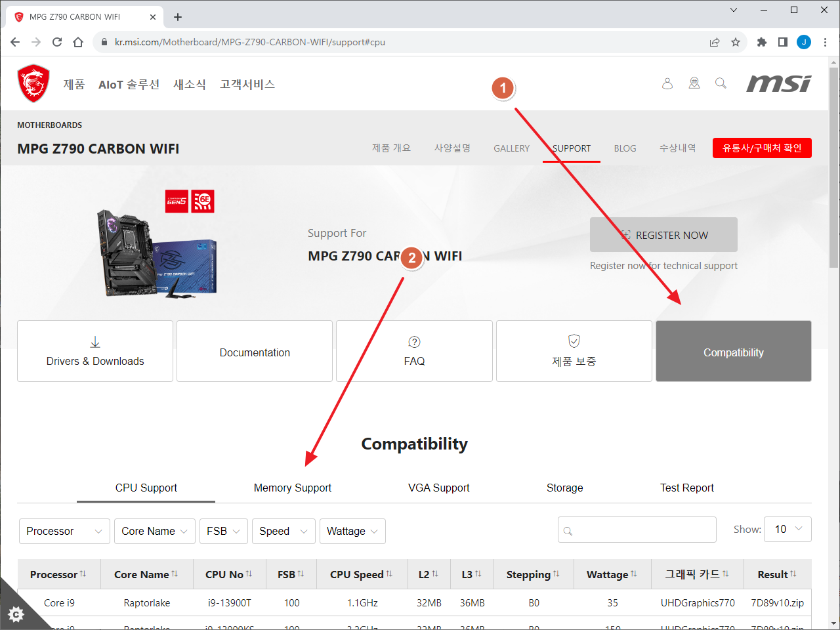Click the motherboard product thumbnail
Image resolution: width=840 pixels, height=630 pixels.
coord(157,253)
